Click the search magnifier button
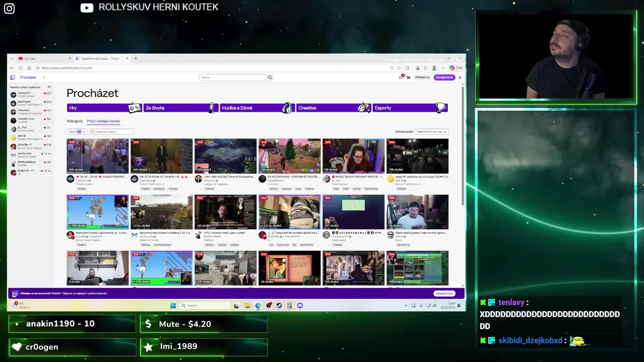 click(270, 77)
